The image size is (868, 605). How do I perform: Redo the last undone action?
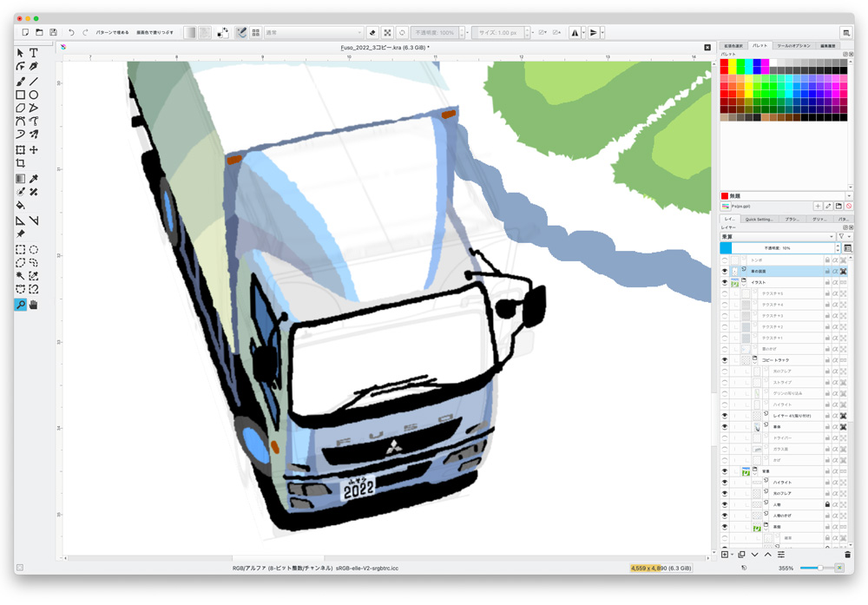coord(85,33)
